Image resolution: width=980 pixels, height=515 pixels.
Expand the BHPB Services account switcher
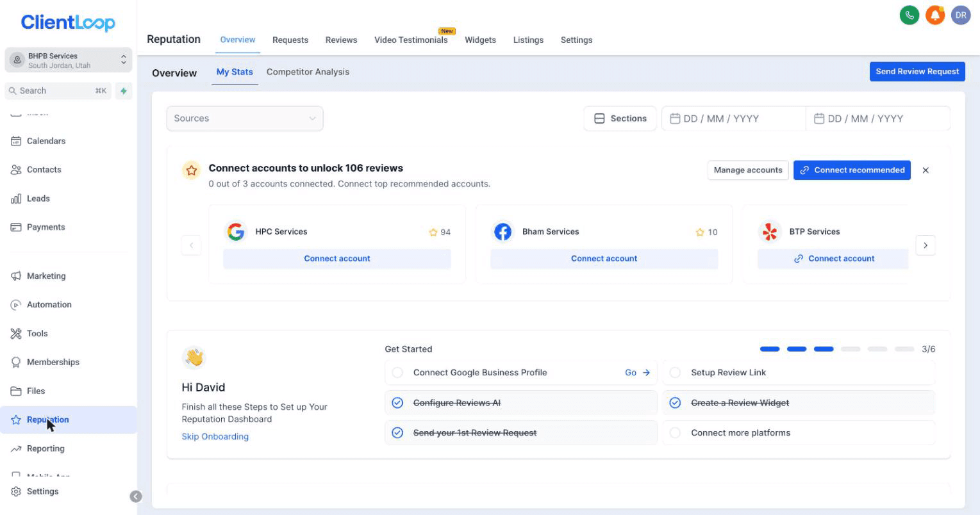coord(69,60)
